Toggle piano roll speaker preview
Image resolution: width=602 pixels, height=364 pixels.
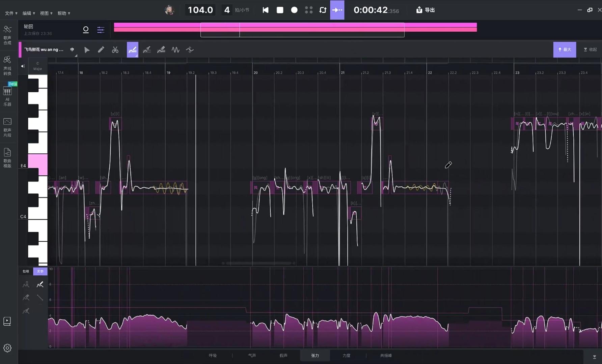tap(23, 66)
